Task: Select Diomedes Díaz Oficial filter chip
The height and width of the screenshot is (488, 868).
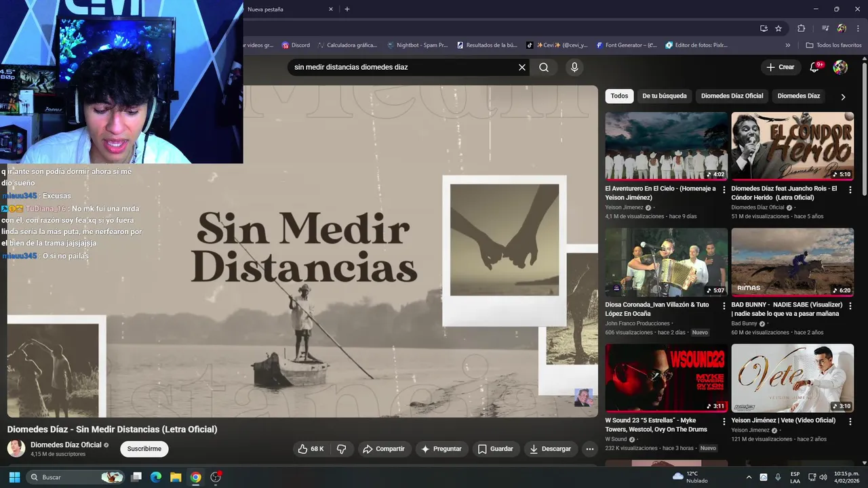Action: (732, 96)
